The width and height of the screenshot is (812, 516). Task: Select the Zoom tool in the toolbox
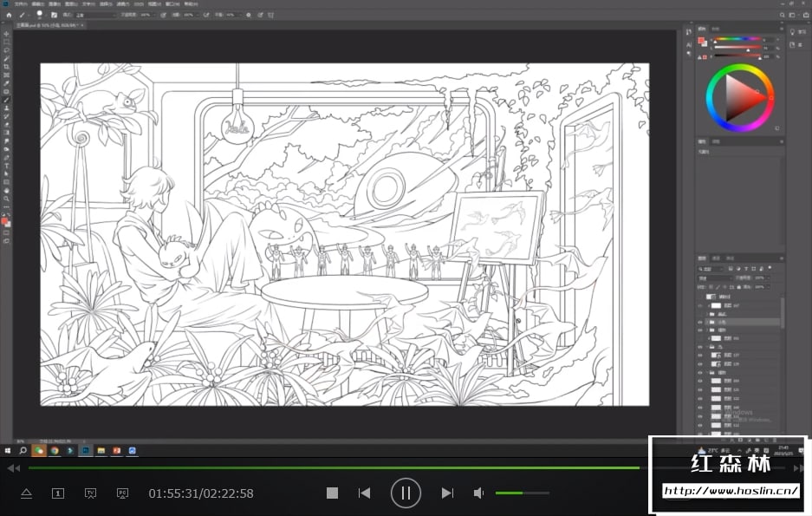[x=6, y=199]
